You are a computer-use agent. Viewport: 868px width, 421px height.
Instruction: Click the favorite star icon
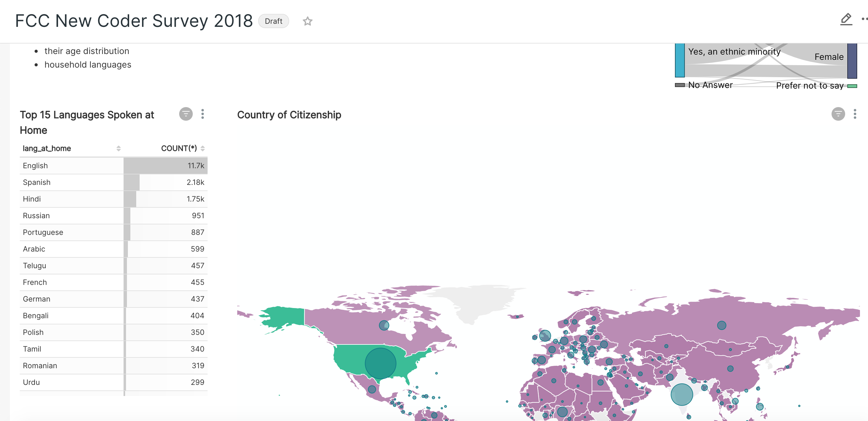[x=307, y=21]
